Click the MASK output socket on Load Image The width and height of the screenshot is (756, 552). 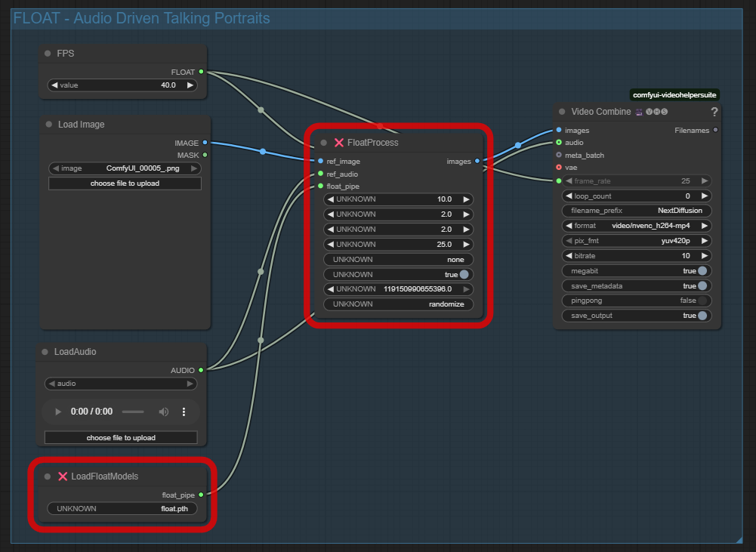tap(205, 156)
